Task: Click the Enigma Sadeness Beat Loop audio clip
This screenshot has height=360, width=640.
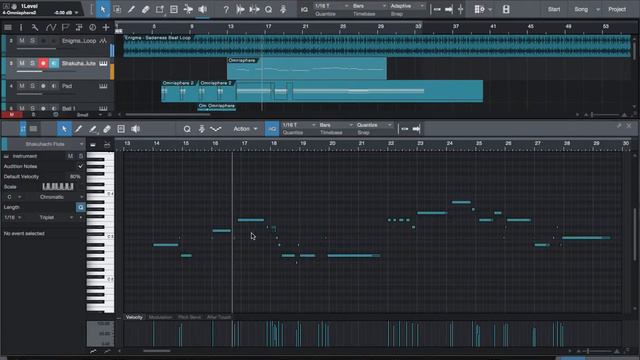Action: click(377, 46)
